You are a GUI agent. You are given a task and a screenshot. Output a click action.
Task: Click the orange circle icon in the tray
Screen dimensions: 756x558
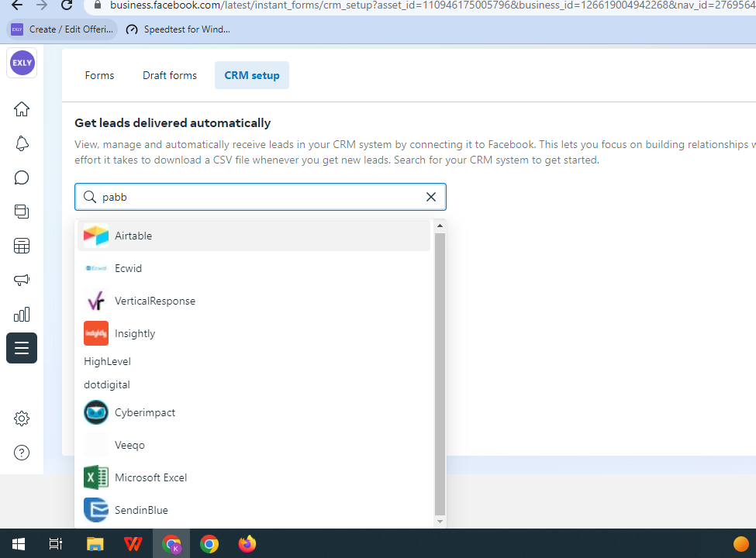[741, 544]
